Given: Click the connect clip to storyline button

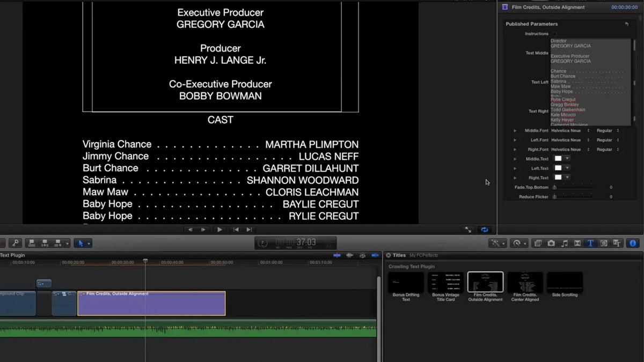Looking at the screenshot, I should [x=32, y=243].
